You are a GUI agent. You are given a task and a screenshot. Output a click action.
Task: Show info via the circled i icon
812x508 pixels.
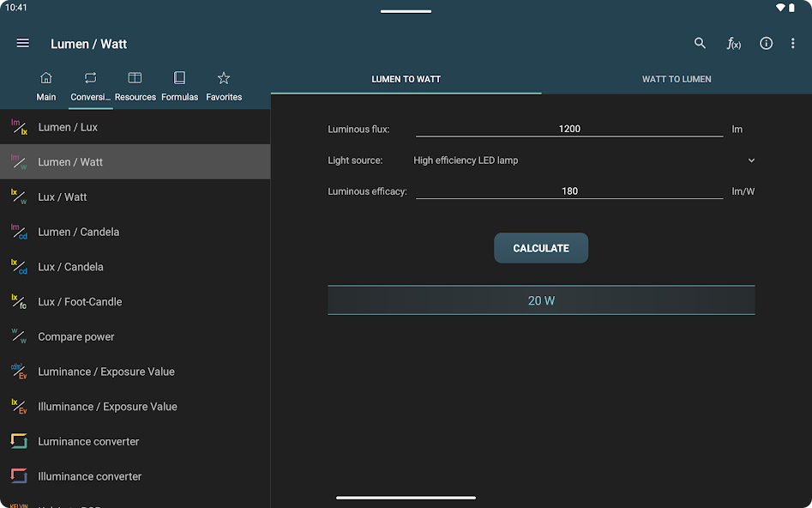coord(766,44)
